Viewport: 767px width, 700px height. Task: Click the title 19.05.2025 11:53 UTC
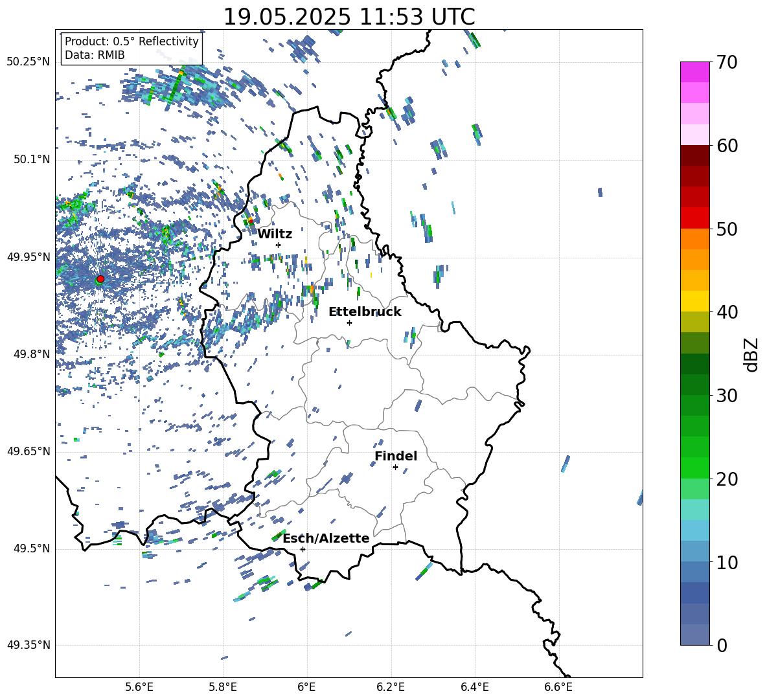pyautogui.click(x=349, y=17)
